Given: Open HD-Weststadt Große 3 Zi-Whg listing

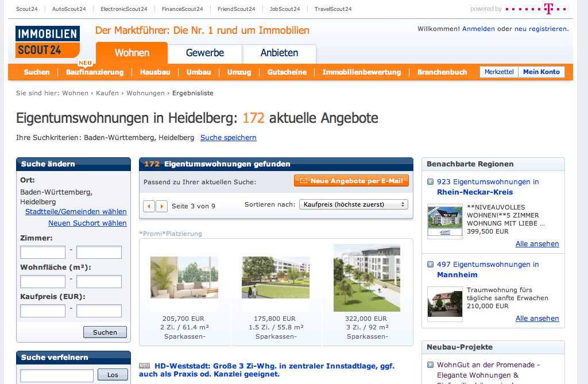Looking at the screenshot, I should [266, 370].
